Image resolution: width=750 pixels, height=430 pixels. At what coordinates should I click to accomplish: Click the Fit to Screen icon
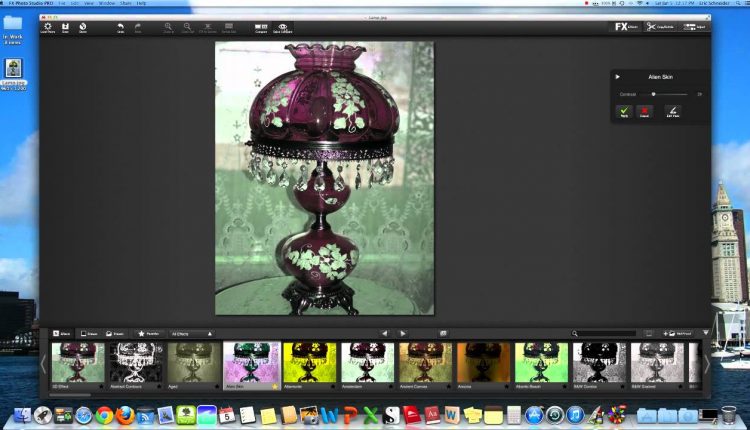tap(208, 28)
